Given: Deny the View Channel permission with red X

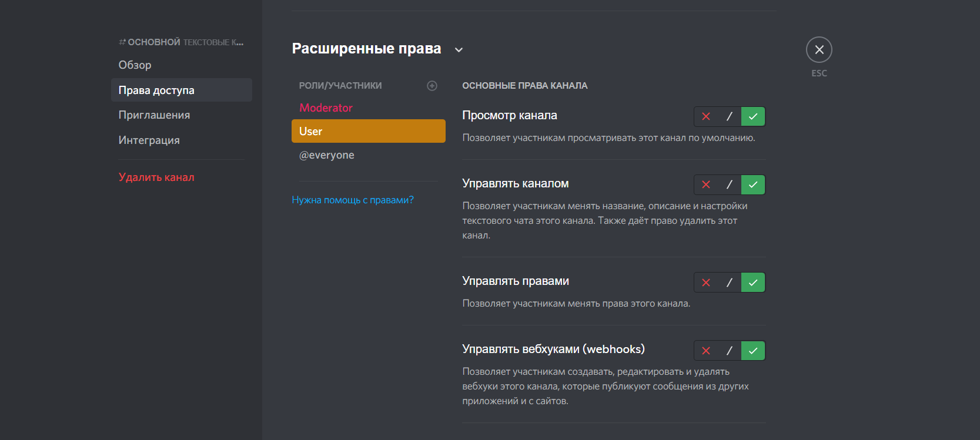Looking at the screenshot, I should (706, 116).
